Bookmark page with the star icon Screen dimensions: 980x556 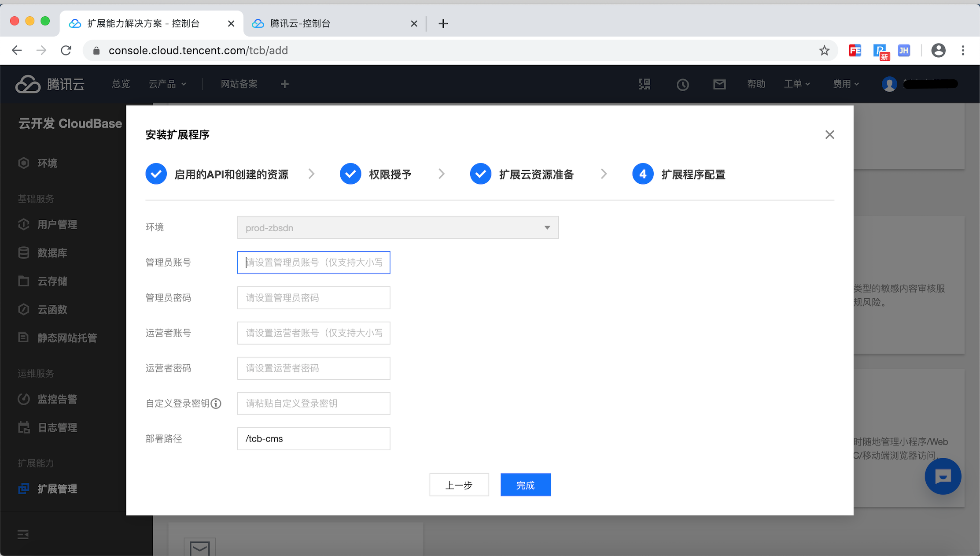pos(824,51)
